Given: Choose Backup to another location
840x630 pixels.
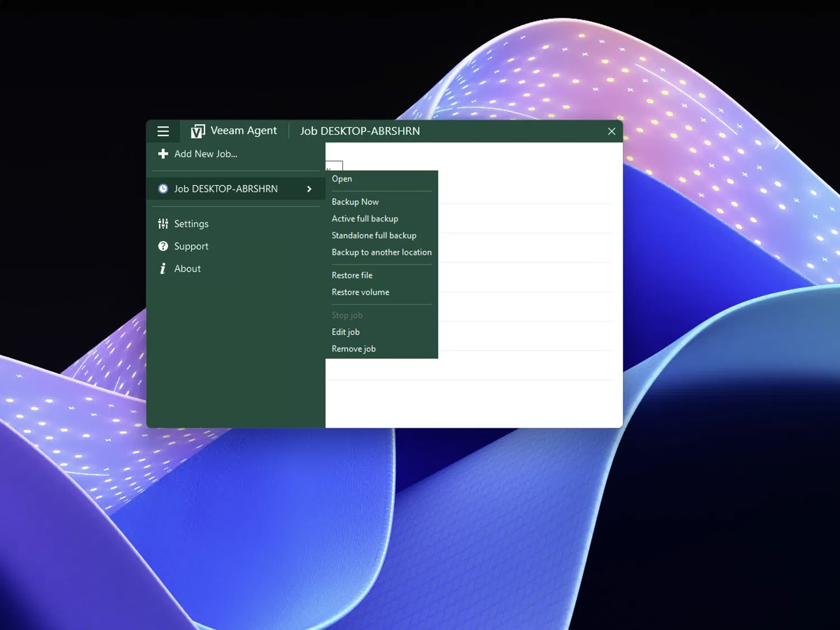Looking at the screenshot, I should pos(381,252).
